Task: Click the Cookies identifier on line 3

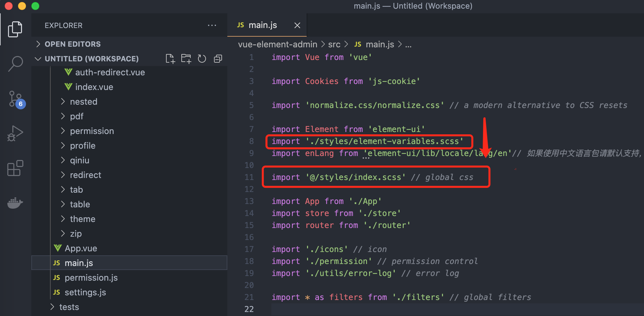Action: click(322, 81)
